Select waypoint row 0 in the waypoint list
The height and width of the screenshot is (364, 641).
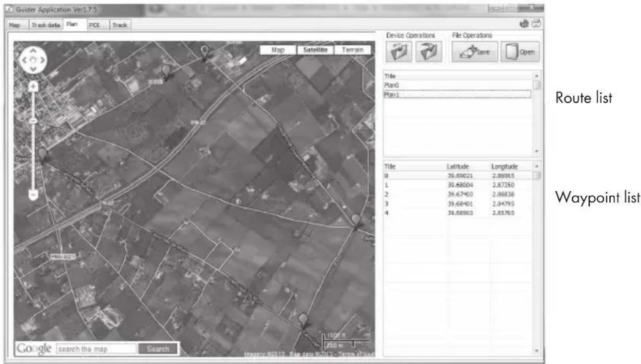tap(457, 176)
